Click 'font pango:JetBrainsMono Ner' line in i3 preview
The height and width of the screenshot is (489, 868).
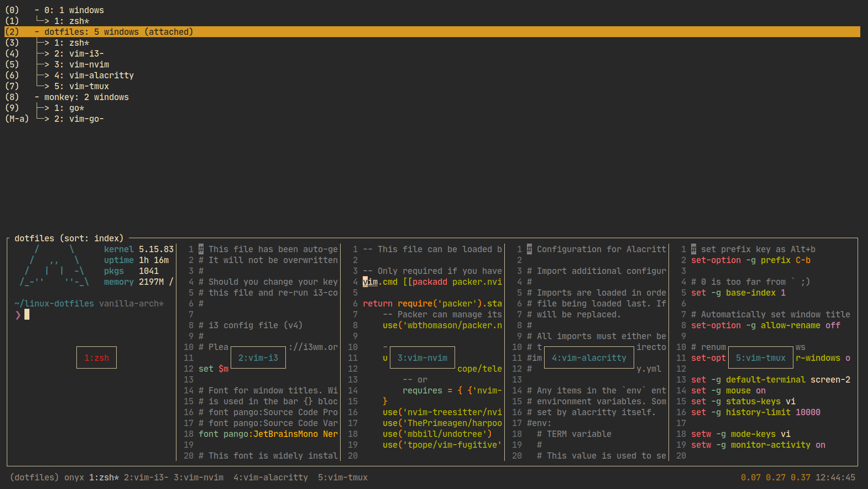point(268,434)
